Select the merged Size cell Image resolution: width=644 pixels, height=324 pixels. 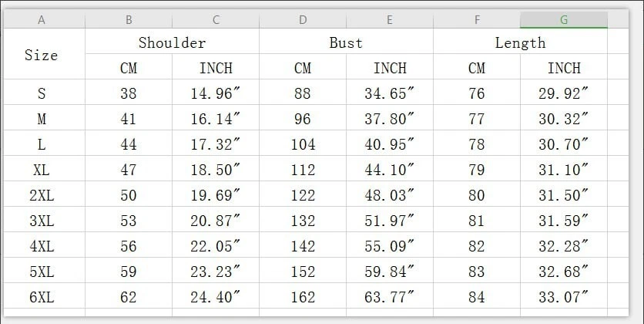42,55
